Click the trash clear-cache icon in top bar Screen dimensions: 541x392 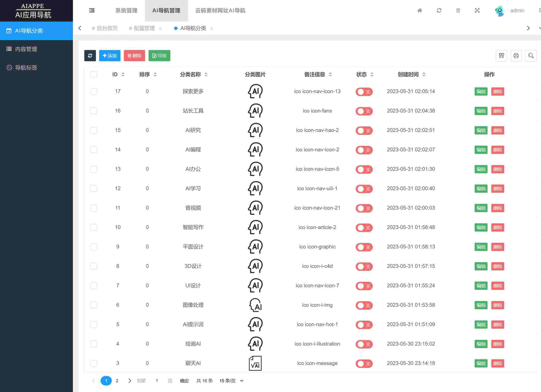pos(458,11)
